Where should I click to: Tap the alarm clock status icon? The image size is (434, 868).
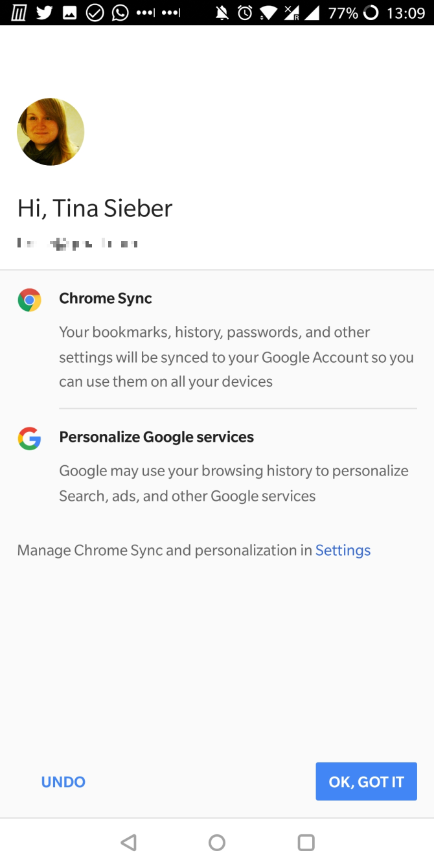coord(245,13)
